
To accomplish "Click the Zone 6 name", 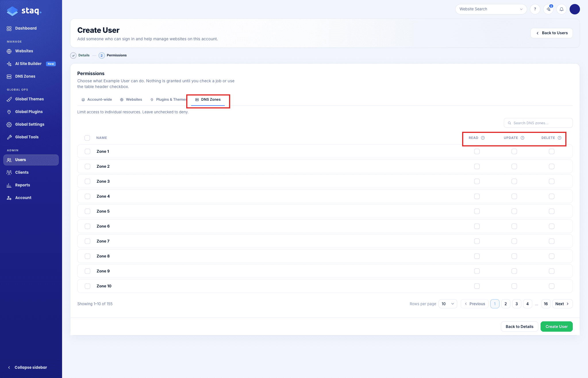I will click(x=103, y=226).
